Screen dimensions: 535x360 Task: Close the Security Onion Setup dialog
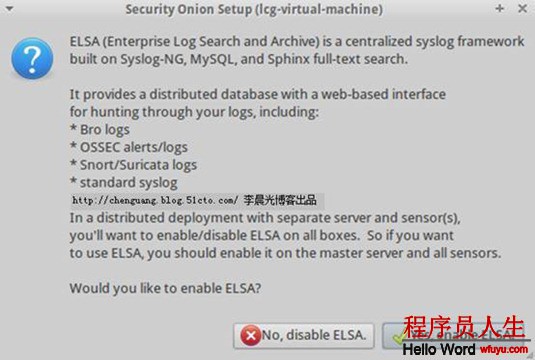(522, 9)
